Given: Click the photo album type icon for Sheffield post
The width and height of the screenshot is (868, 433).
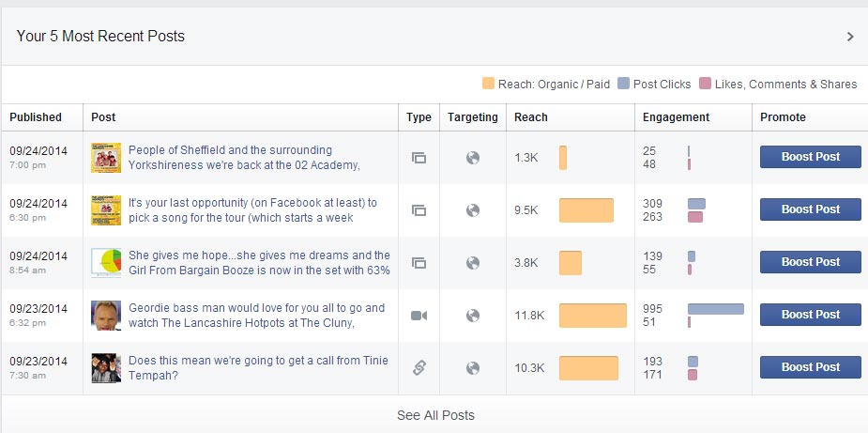Looking at the screenshot, I should click(x=419, y=158).
